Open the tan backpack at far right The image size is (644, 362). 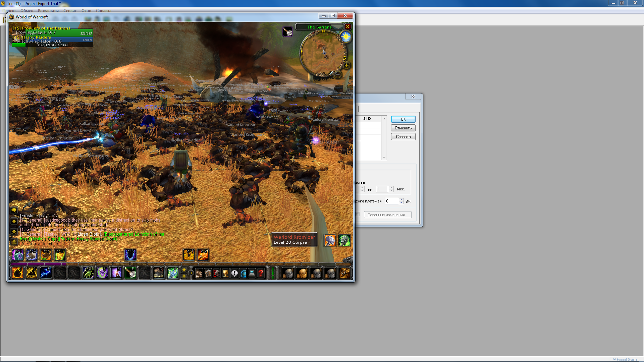pos(344,273)
